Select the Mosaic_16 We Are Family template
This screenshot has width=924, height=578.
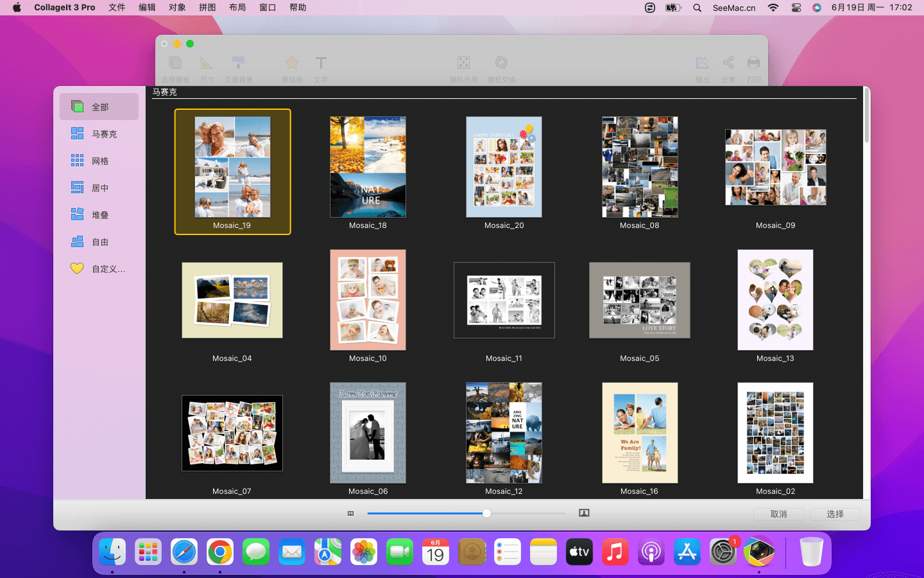(640, 433)
